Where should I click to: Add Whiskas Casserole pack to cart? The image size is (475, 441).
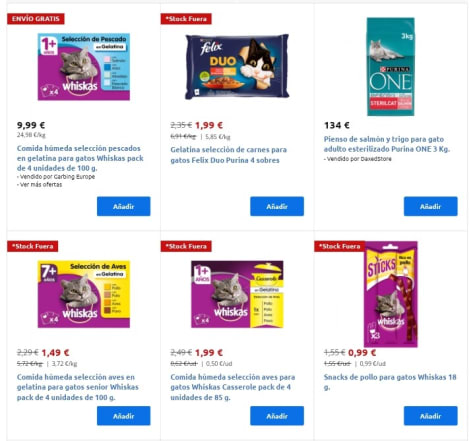point(277,416)
